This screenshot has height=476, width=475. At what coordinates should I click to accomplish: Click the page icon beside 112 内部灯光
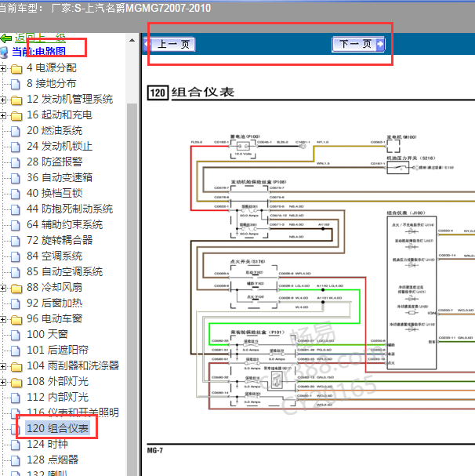(16, 398)
